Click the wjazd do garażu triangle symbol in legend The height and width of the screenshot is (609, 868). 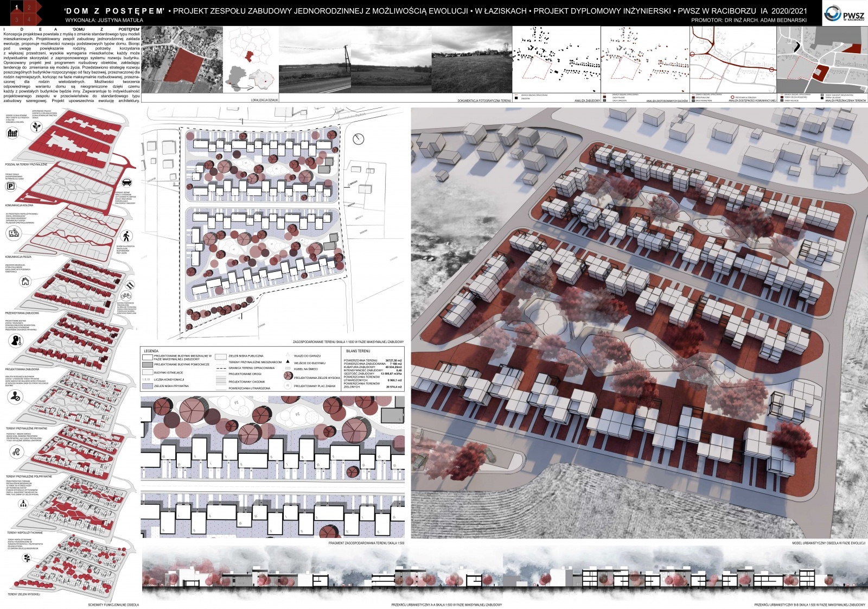288,354
